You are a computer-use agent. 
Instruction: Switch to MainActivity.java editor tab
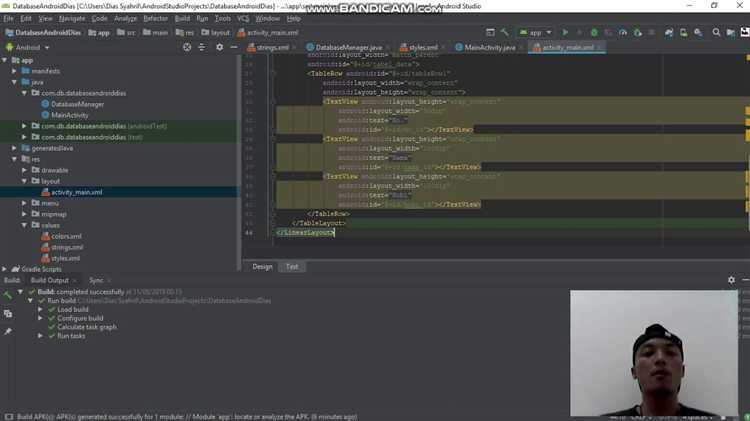tap(489, 47)
